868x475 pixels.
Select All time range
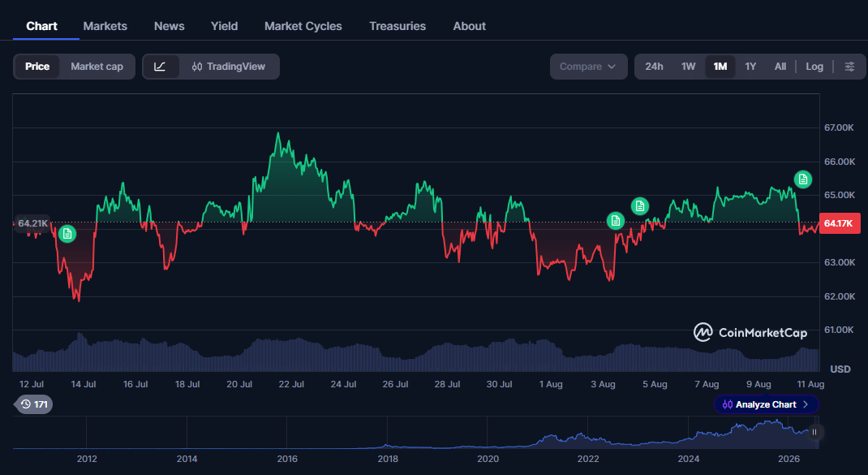tap(780, 67)
